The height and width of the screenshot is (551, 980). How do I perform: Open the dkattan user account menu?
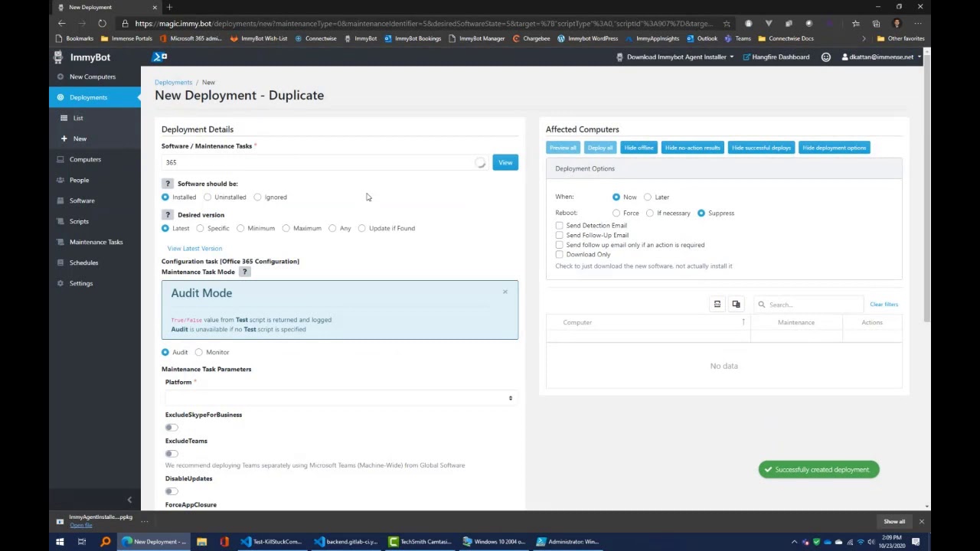click(x=881, y=57)
